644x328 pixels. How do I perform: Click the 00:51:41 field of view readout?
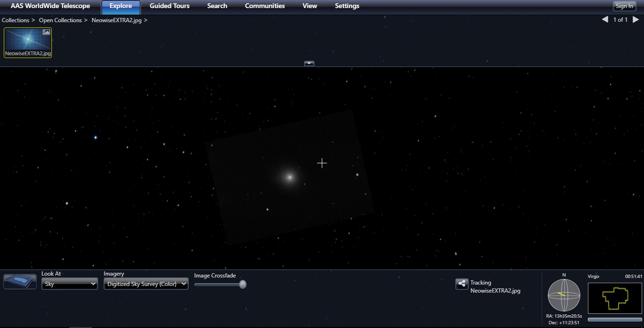634,277
